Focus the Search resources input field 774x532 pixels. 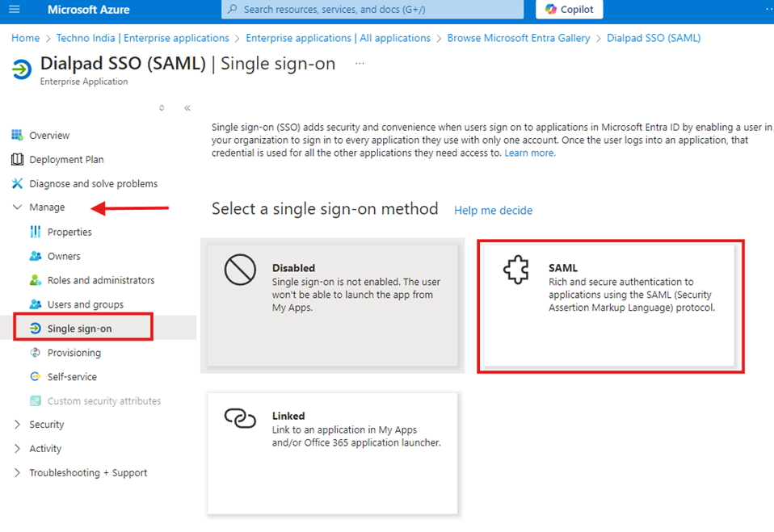point(372,10)
